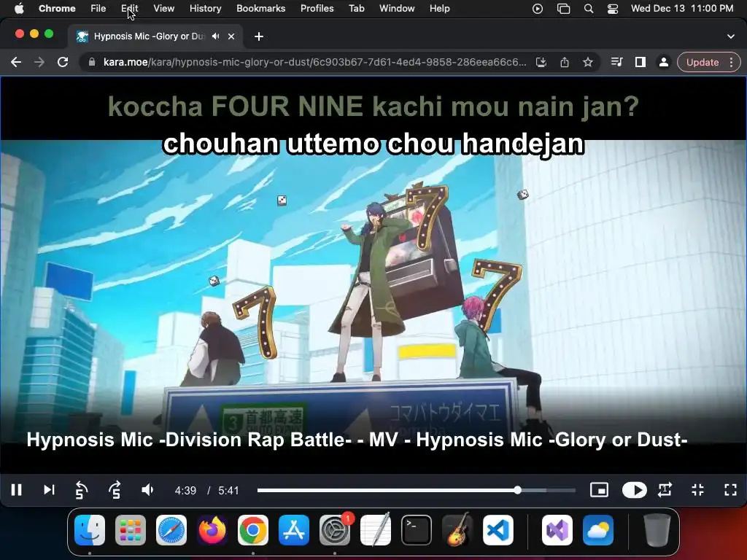
Task: Open the Window menu
Action: (x=397, y=9)
